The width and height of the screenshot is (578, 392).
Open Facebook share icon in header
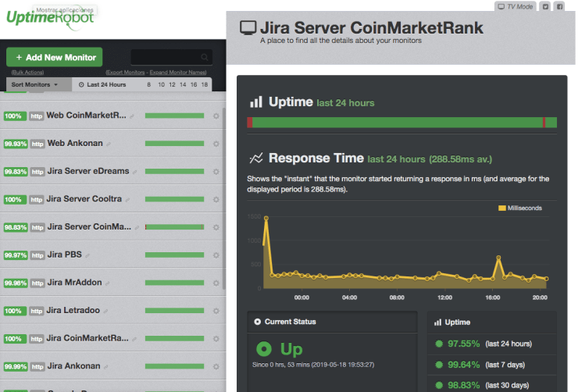pyautogui.click(x=559, y=6)
